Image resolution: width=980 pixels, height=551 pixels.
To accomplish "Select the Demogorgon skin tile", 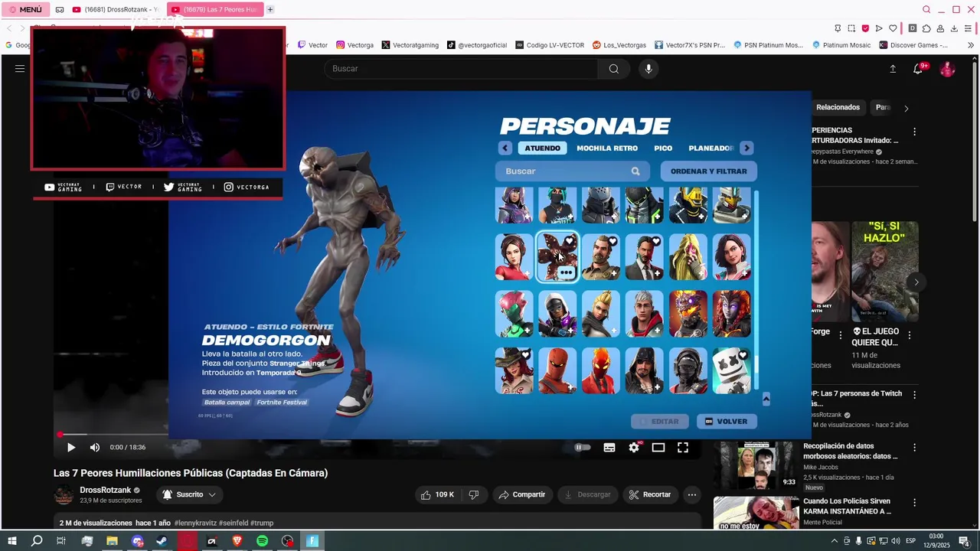I will click(x=557, y=257).
